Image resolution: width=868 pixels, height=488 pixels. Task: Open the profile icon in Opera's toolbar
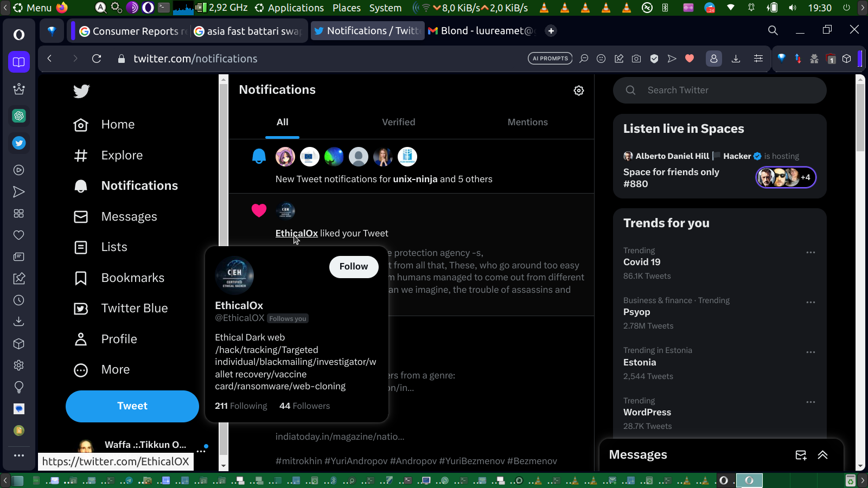tap(714, 59)
